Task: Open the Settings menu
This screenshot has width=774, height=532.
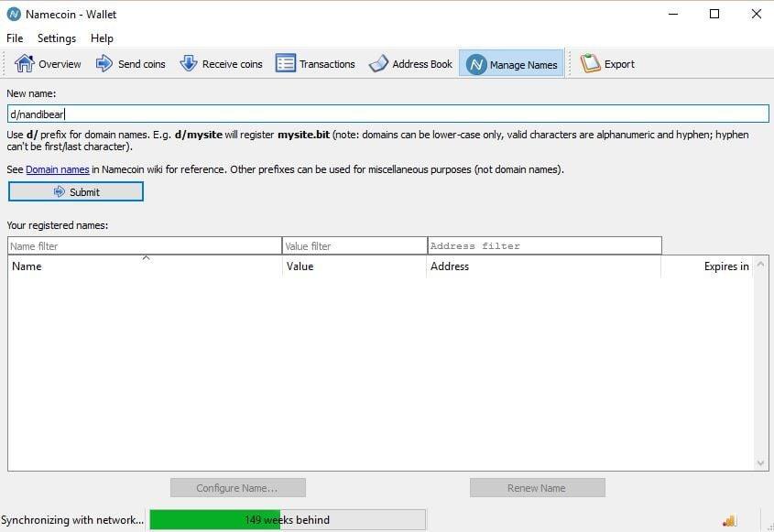Action: point(57,38)
